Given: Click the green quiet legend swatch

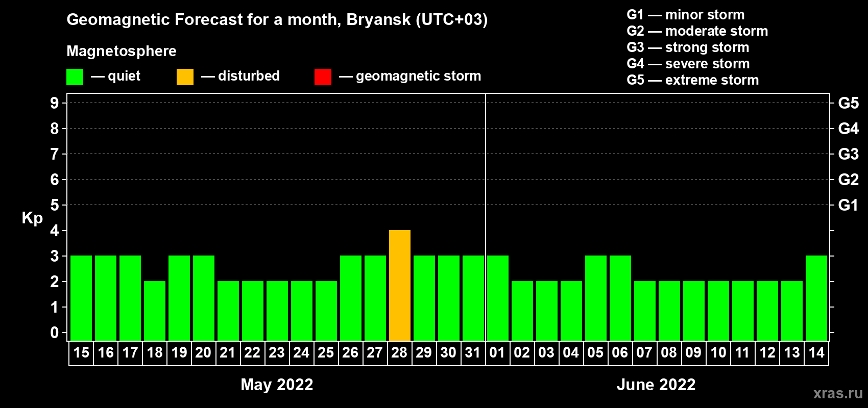Looking at the screenshot, I should (x=75, y=77).
